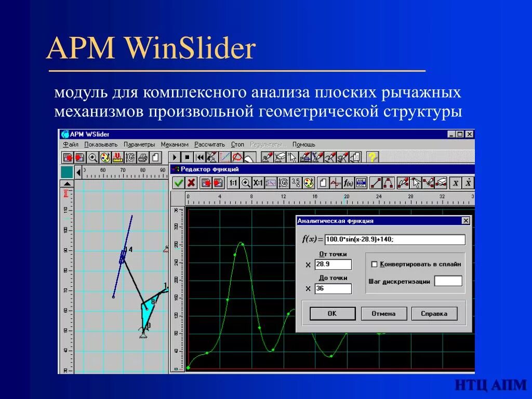Open the Файл menu

point(71,144)
